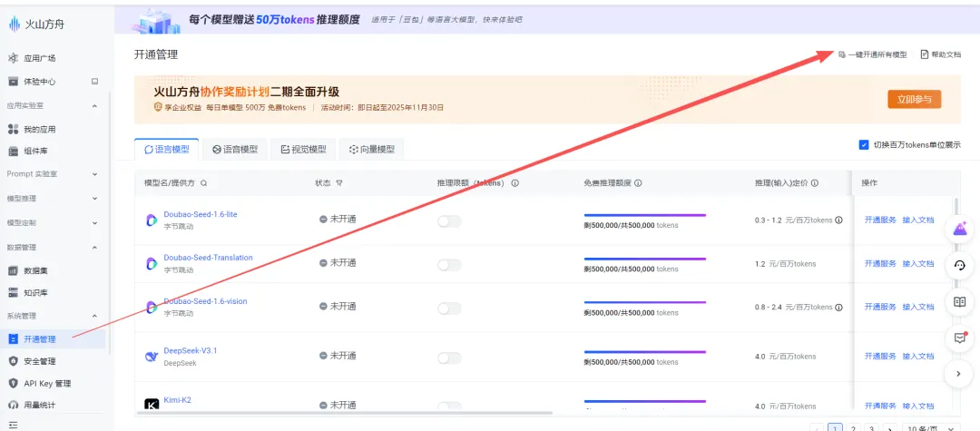Click info icon beside 推理(输入)定价 header
The height and width of the screenshot is (431, 980).
click(815, 183)
